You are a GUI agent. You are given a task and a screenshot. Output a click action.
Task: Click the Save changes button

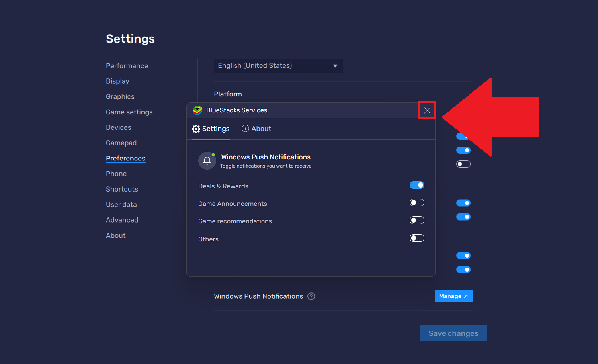pos(453,333)
